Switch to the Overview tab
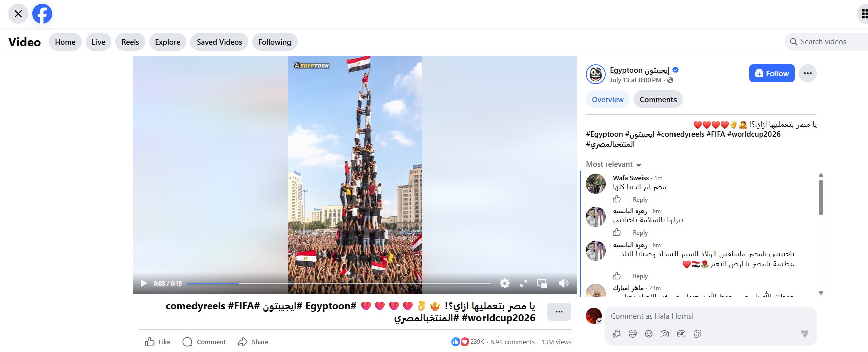 point(608,99)
